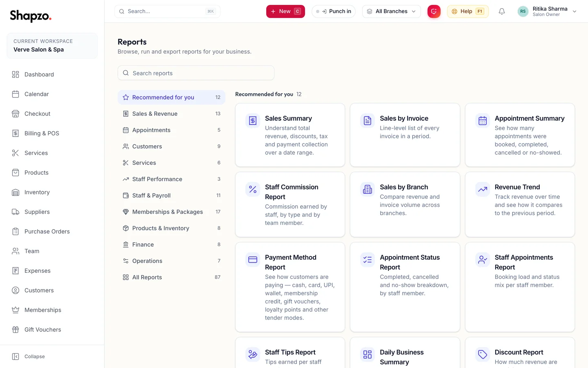Viewport: 588px width, 368px height.
Task: Open the Help button
Action: click(468, 11)
